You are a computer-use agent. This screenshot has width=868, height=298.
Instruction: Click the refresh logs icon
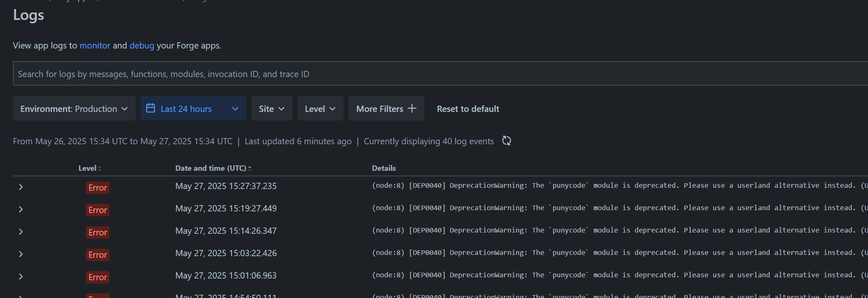tap(506, 141)
